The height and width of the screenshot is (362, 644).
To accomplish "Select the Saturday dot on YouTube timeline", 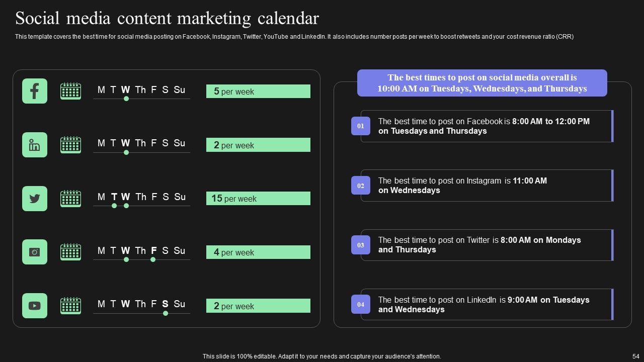I will (166, 313).
